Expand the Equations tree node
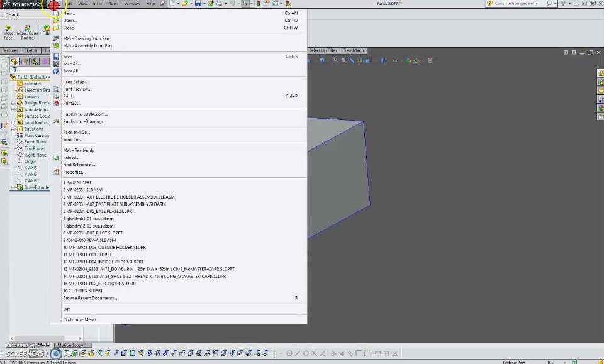The width and height of the screenshot is (604, 364). pyautogui.click(x=13, y=129)
